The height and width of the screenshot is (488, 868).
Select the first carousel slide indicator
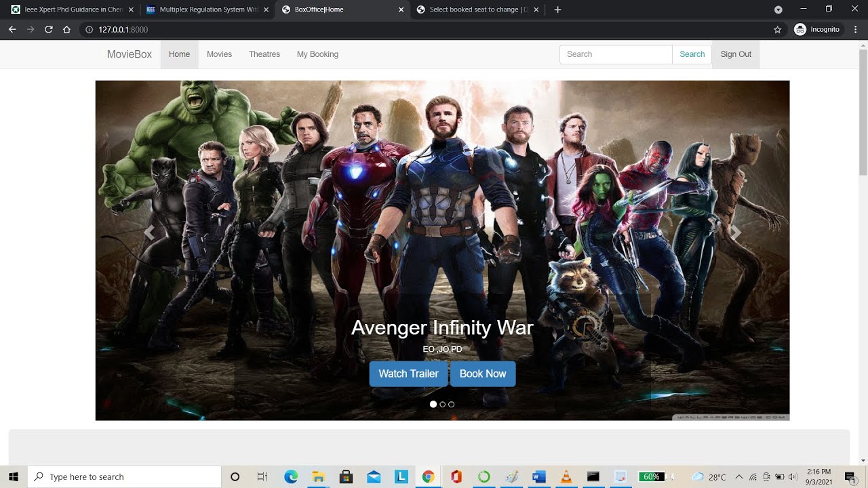click(x=433, y=404)
